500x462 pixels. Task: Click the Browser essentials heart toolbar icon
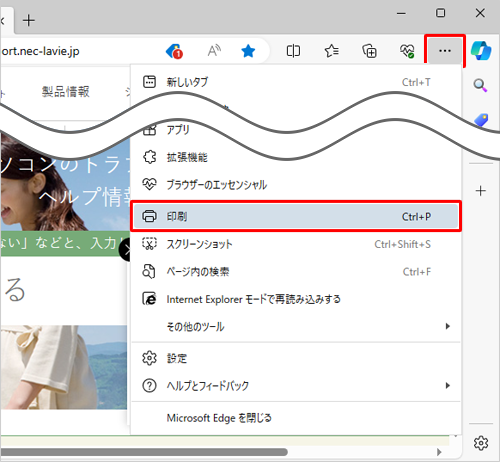pos(407,51)
